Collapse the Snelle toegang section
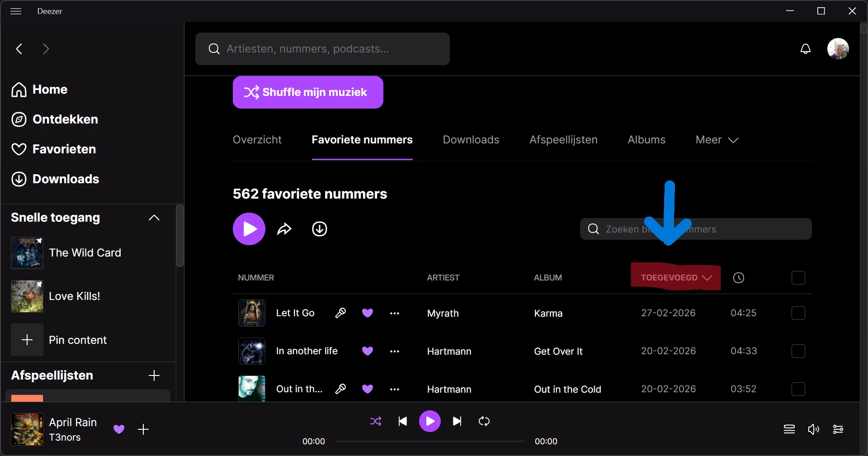Screen dimensions: 868x456 (x=154, y=218)
